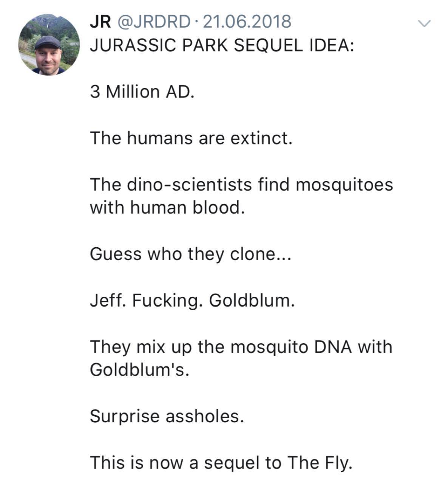This screenshot has height=484, width=448.
Task: Click the line starting They mix up
Action: (x=241, y=347)
